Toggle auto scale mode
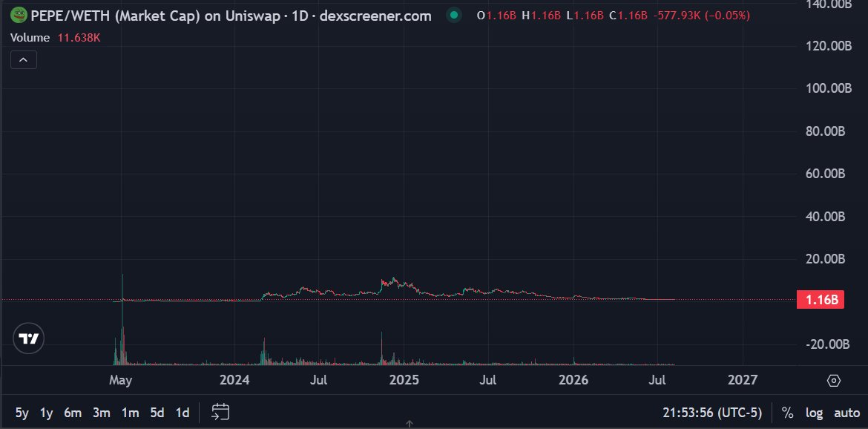The width and height of the screenshot is (868, 429). click(x=846, y=413)
